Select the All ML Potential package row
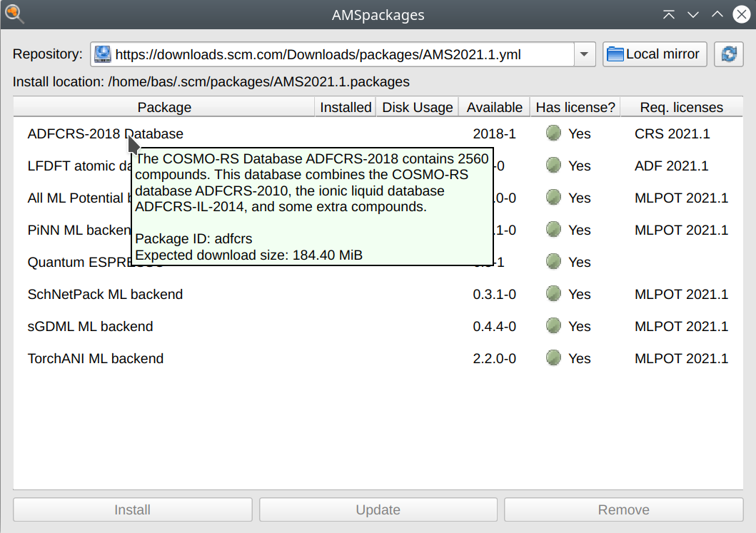This screenshot has width=756, height=533. pyautogui.click(x=378, y=198)
